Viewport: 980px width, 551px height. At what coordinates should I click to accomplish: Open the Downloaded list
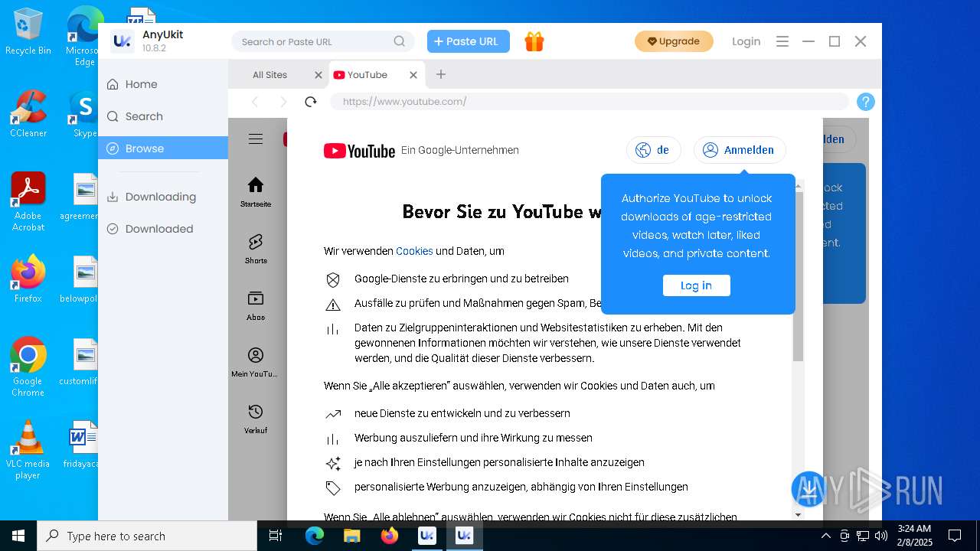(163, 229)
